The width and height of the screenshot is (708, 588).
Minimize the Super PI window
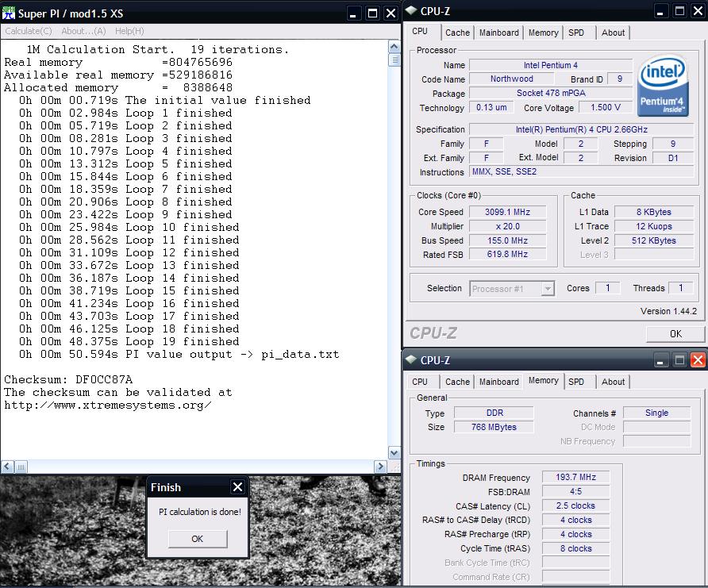(x=353, y=13)
